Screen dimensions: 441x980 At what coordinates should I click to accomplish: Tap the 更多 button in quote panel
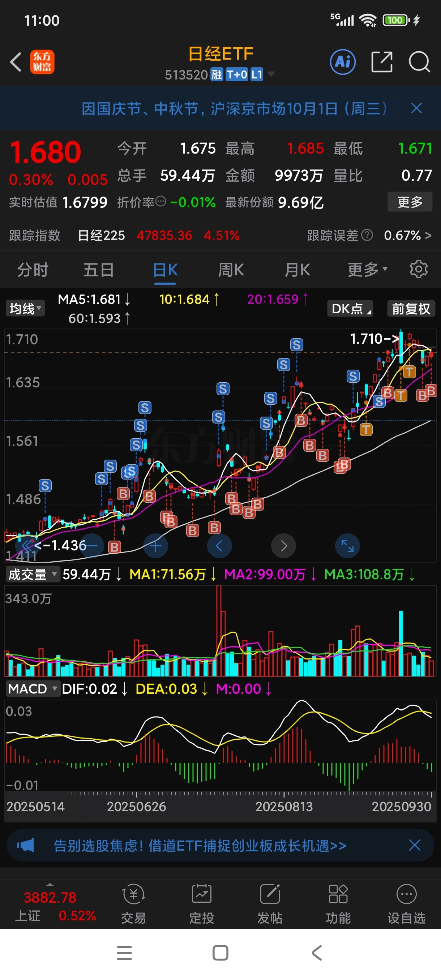point(410,202)
